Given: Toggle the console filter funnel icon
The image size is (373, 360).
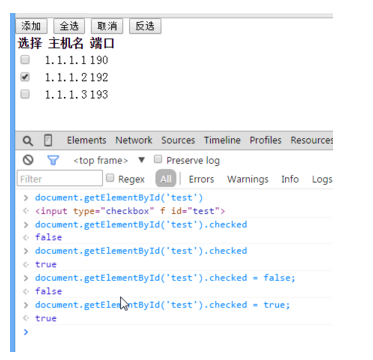Looking at the screenshot, I should (x=53, y=161).
